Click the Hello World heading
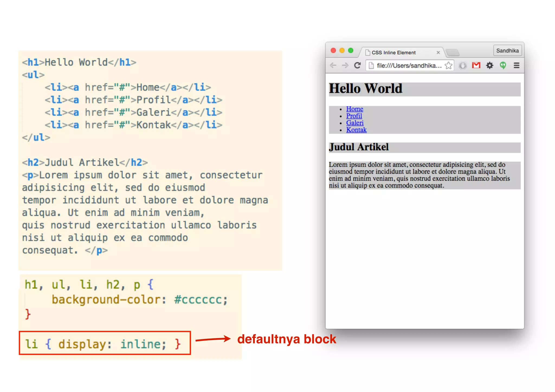The height and width of the screenshot is (392, 555). coord(366,89)
